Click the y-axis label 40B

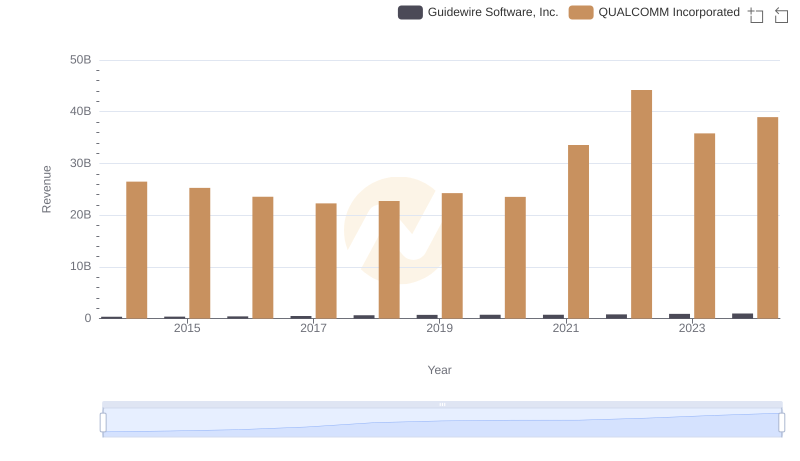81,111
